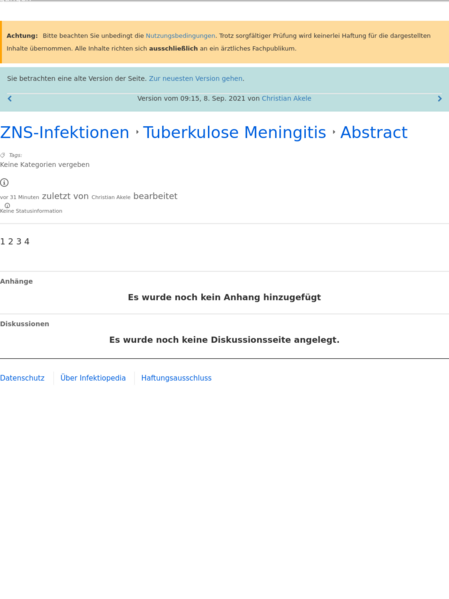The image size is (449, 599).
Task: Click 'vor 31 Minuten' timestamp
Action: tap(19, 197)
